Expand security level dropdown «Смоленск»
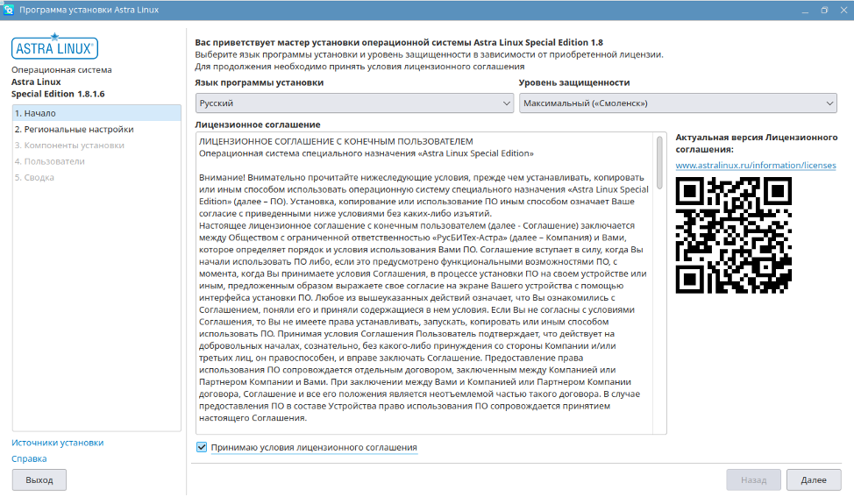This screenshot has height=504, width=854. 677,103
